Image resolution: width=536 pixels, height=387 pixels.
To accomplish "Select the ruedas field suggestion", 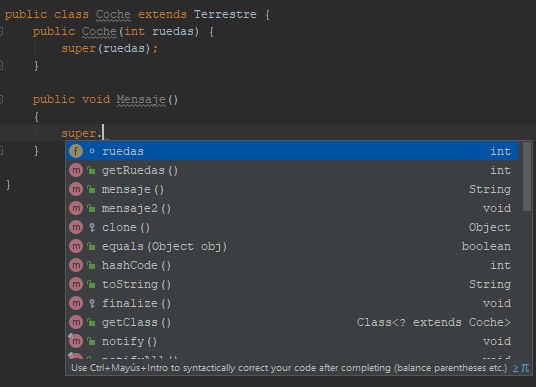I will pyautogui.click(x=292, y=151).
